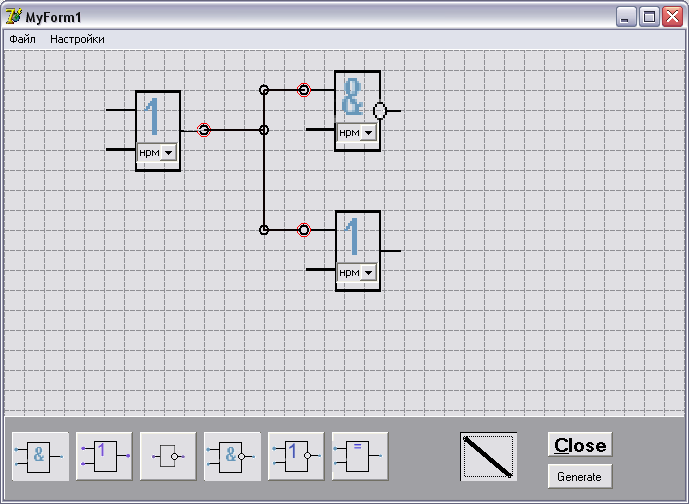Choose the NAND gate tool
Image resolution: width=689 pixels, height=504 pixels.
(x=232, y=457)
